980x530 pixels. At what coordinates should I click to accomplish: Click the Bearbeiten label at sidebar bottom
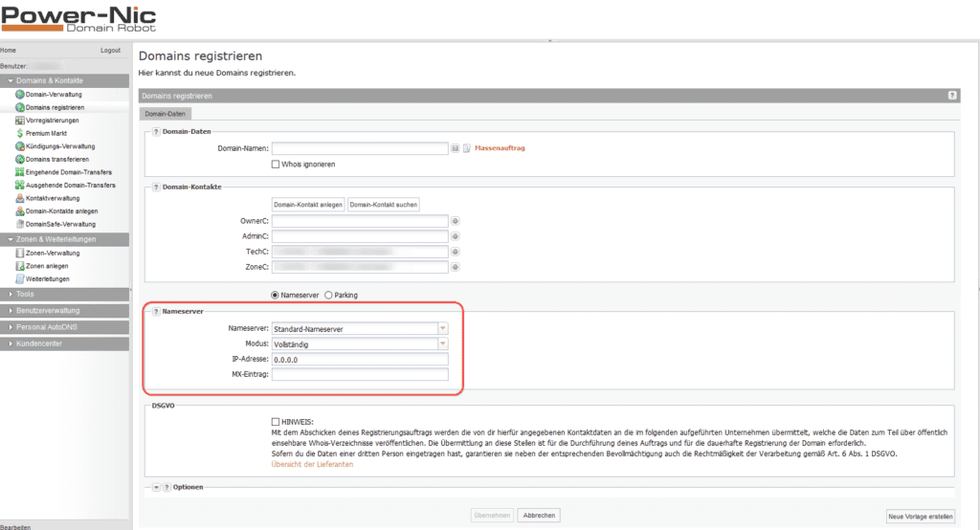pos(15,527)
